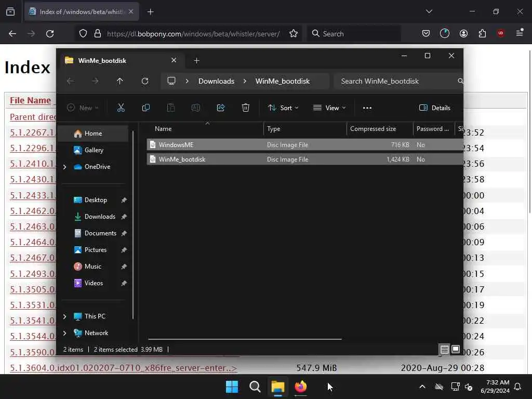Open taskbar Search
532x399 pixels.
coord(255,387)
